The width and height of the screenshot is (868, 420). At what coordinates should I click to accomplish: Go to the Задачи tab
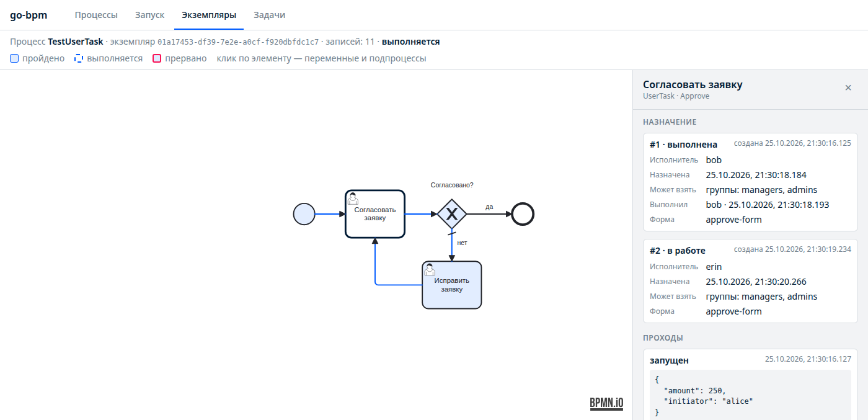(x=270, y=15)
